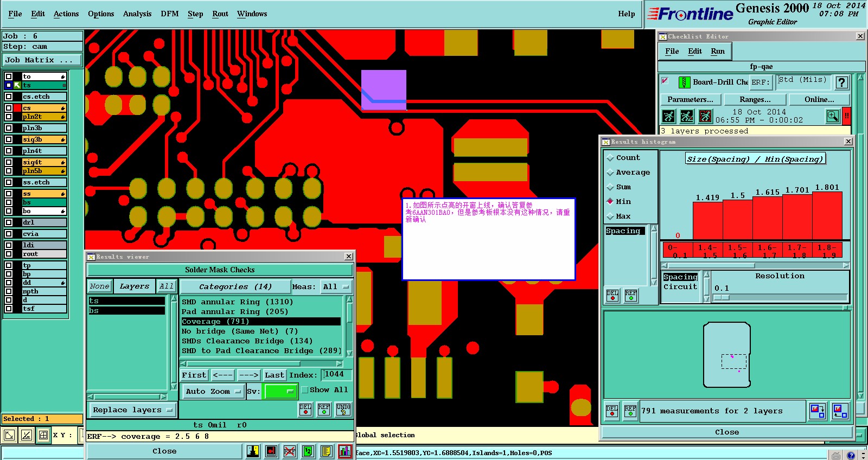Click REF icon in Results viewer

pos(324,410)
